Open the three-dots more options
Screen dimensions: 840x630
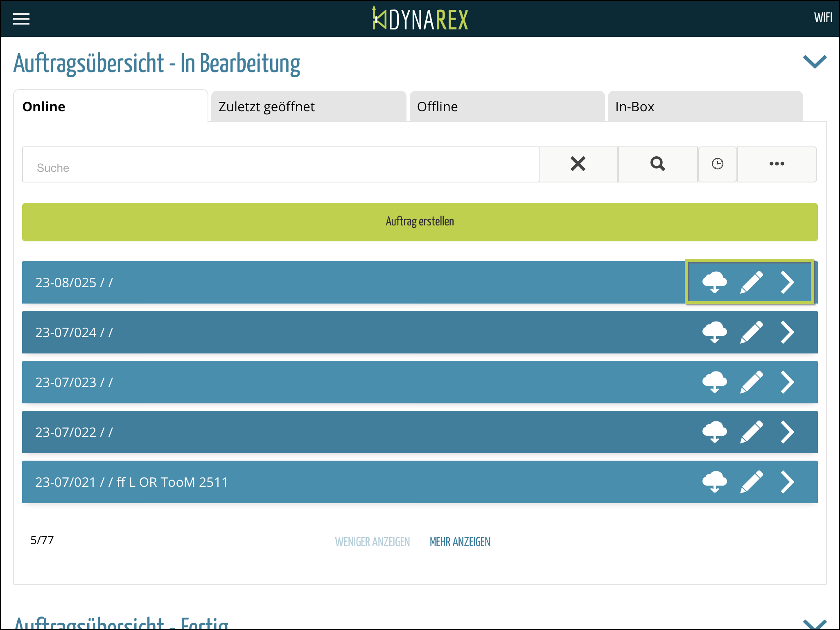[x=777, y=164]
